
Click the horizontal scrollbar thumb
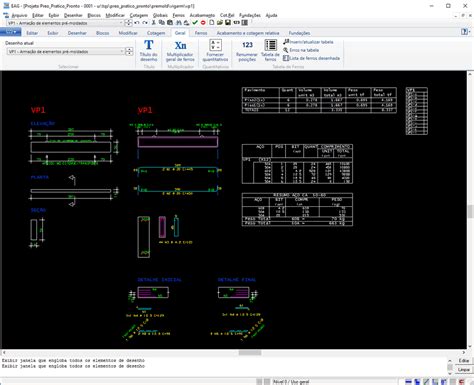coord(250,352)
